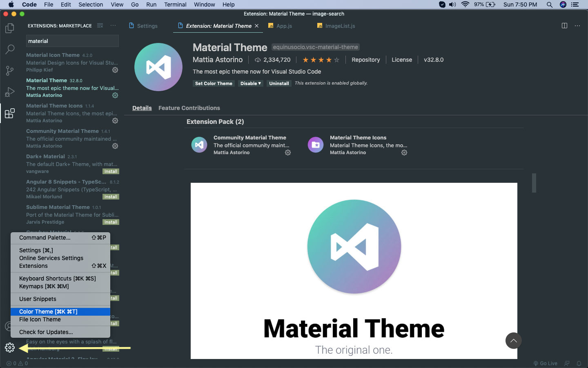Open the License link
The width and height of the screenshot is (588, 368).
(x=402, y=60)
